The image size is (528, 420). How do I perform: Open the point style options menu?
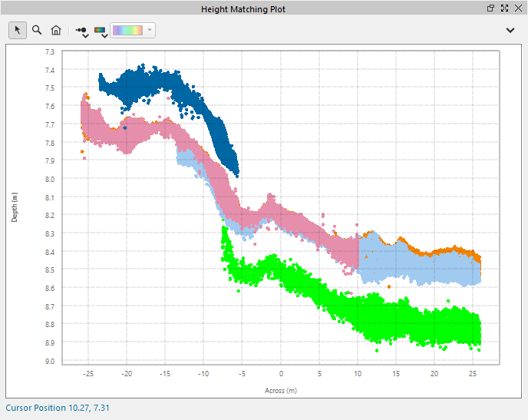(x=81, y=31)
